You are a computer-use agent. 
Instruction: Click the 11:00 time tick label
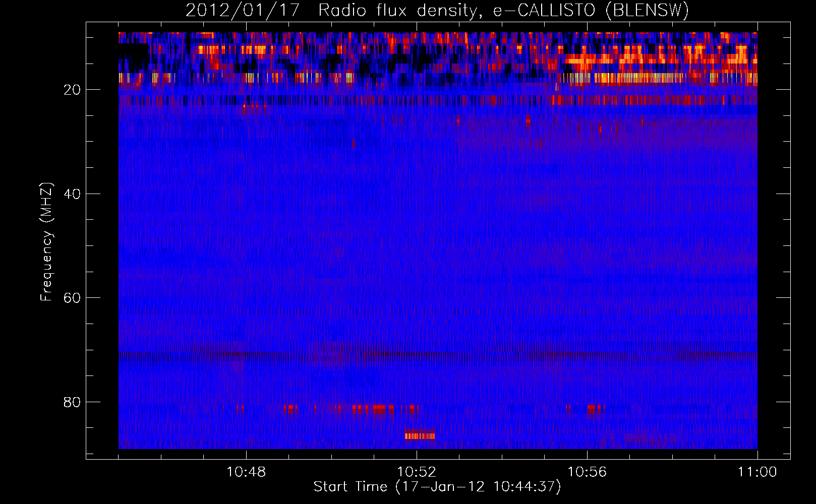coord(757,472)
